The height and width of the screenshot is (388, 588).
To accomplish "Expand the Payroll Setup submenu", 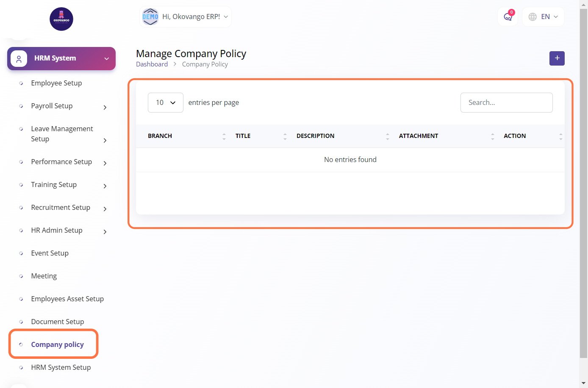I will coord(105,107).
